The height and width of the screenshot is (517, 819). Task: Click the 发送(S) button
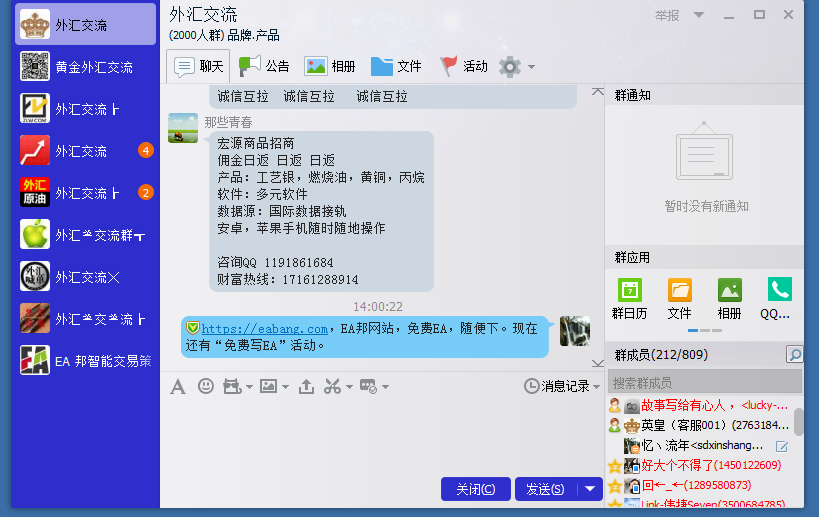point(546,489)
